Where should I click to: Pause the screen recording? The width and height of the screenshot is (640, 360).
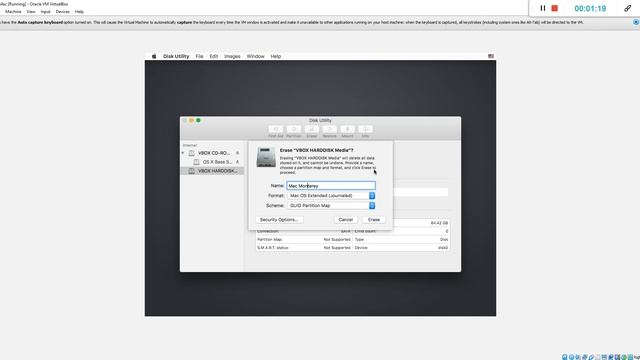(x=542, y=8)
